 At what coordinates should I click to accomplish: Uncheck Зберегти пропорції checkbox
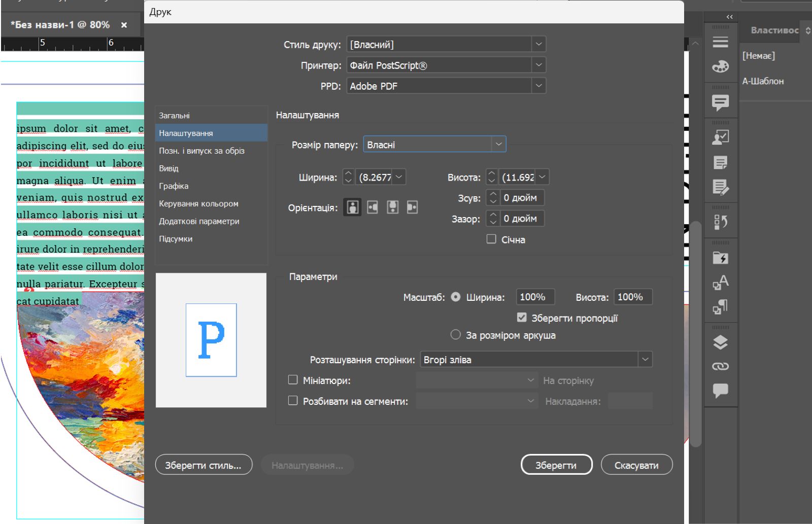click(x=522, y=318)
